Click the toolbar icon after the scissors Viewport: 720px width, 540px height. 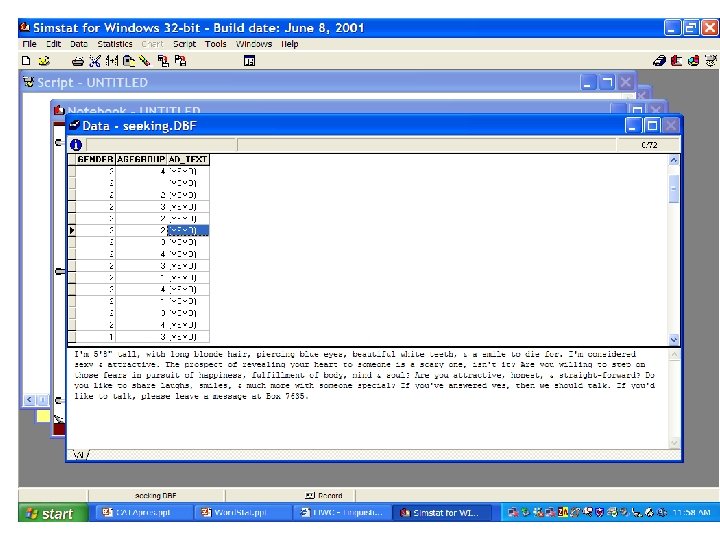[112, 61]
